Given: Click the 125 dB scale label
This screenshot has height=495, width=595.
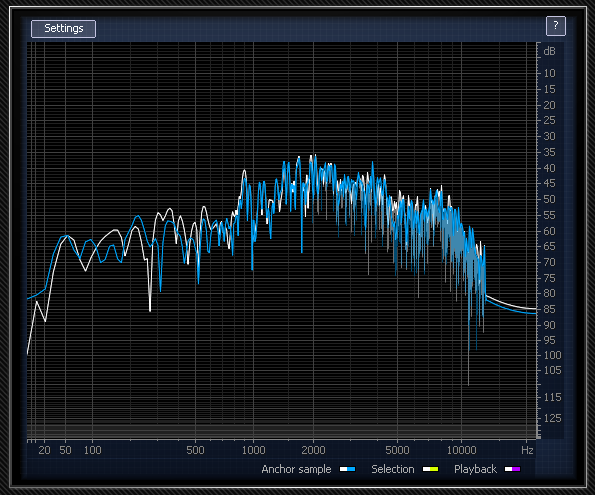Looking at the screenshot, I should point(552,418).
